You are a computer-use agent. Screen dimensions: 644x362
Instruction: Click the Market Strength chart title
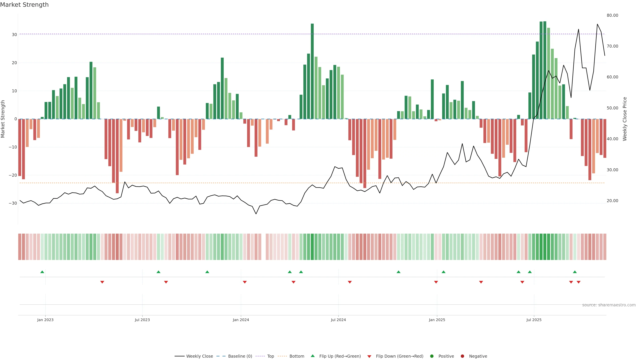[x=24, y=5]
